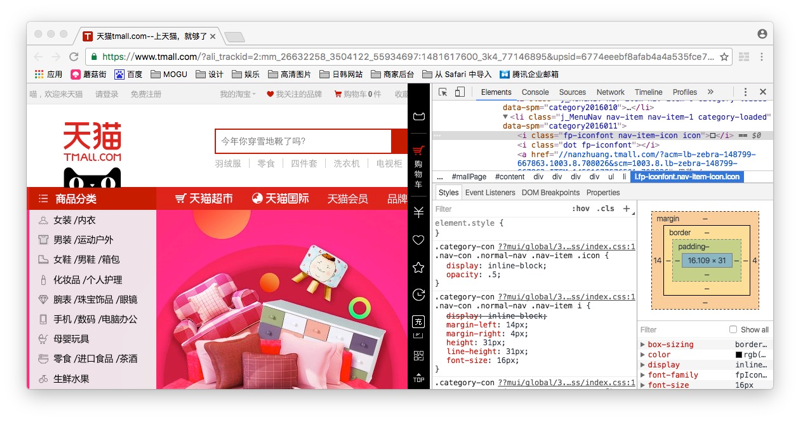Focus the Tmall search box
This screenshot has height=421, width=800.
pos(304,141)
